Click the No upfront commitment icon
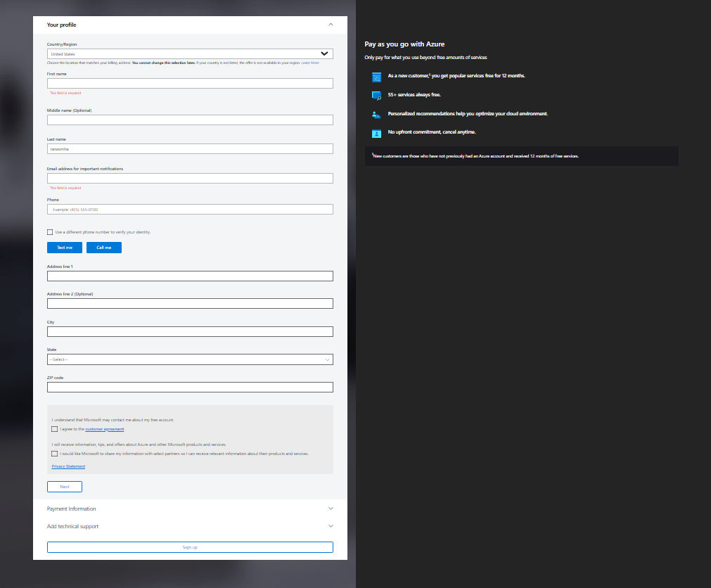The height and width of the screenshot is (588, 711). click(x=376, y=134)
